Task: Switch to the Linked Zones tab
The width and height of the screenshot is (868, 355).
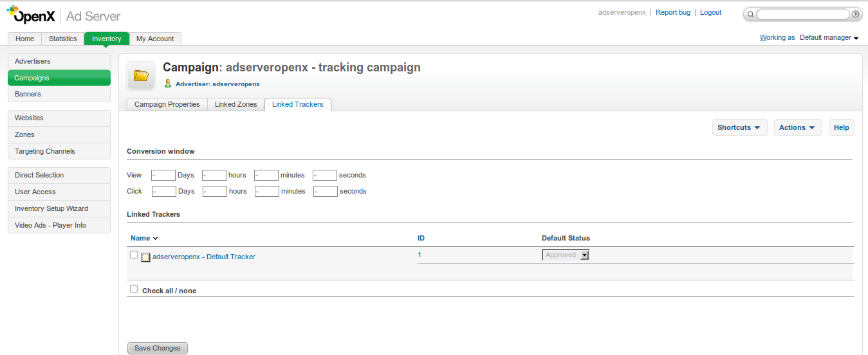Action: (x=235, y=104)
